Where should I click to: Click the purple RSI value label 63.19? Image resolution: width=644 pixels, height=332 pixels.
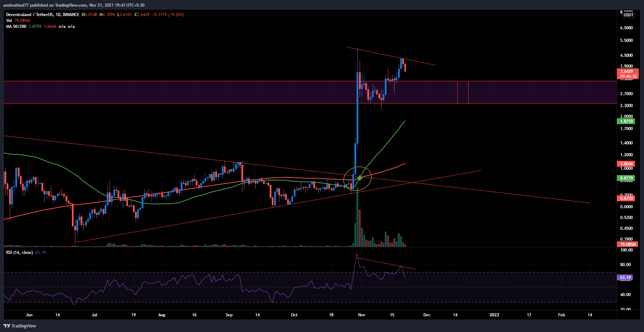(625, 278)
